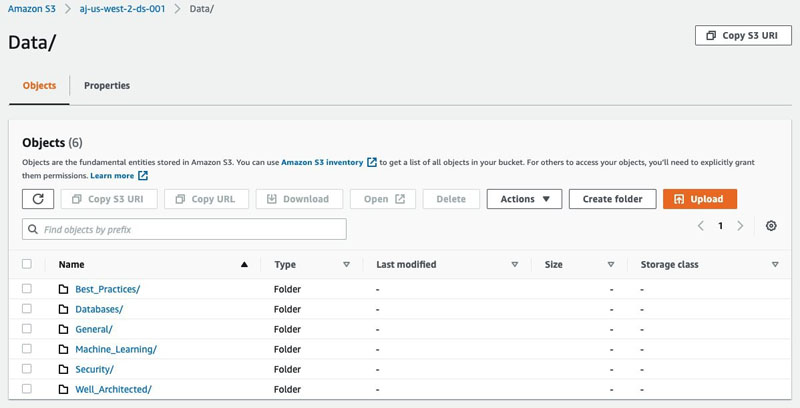The height and width of the screenshot is (408, 800).
Task: Click Copy S3 URI button at top right
Action: [743, 36]
